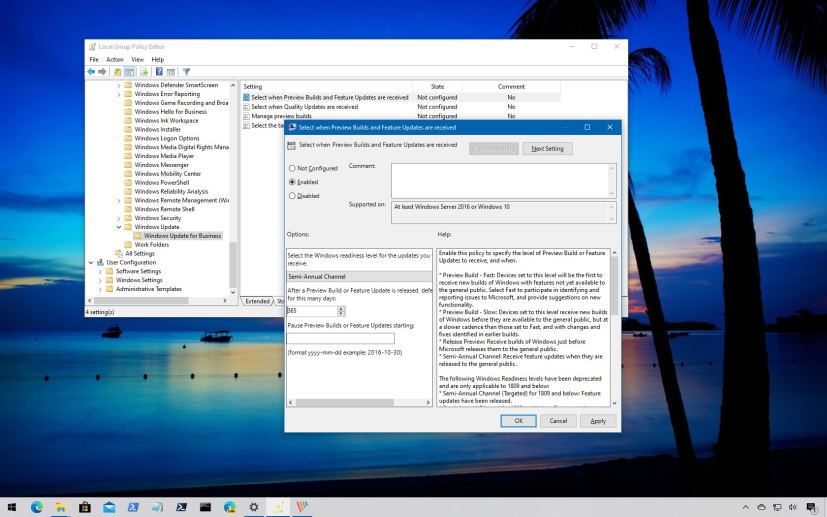The height and width of the screenshot is (517, 827).
Task: Click the Help text vertical scrollbar down arrow
Action: click(x=614, y=403)
